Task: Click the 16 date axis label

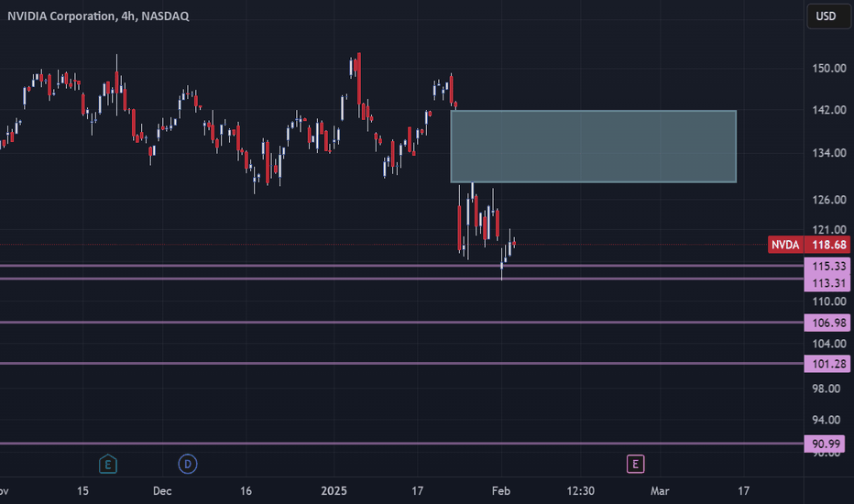Action: coord(246,491)
